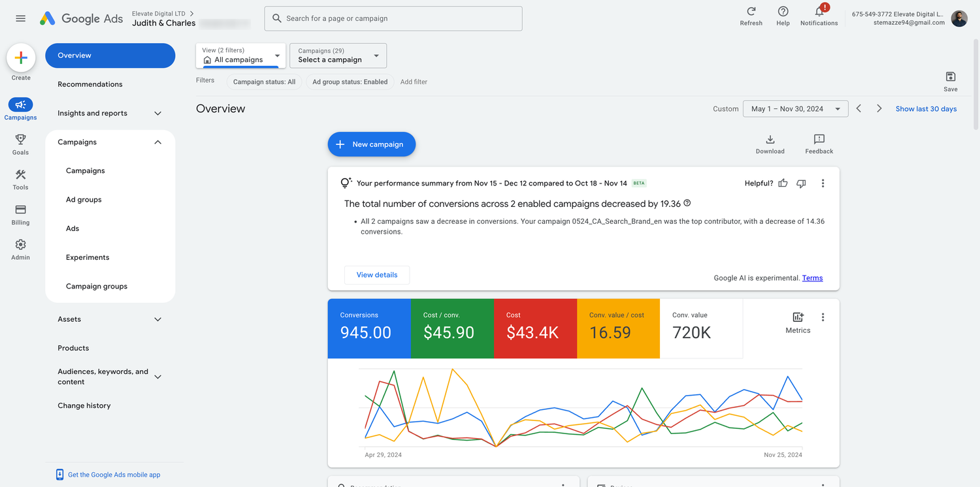Select Overview in the sidebar

(110, 55)
